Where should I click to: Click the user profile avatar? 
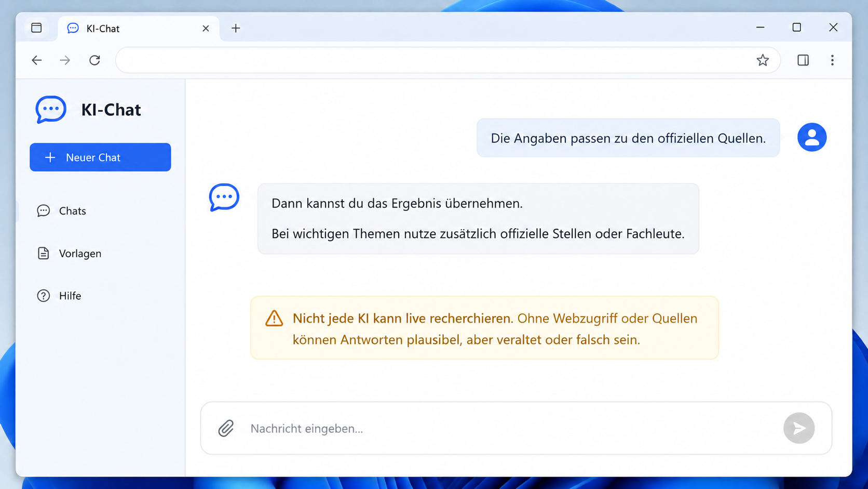point(812,137)
